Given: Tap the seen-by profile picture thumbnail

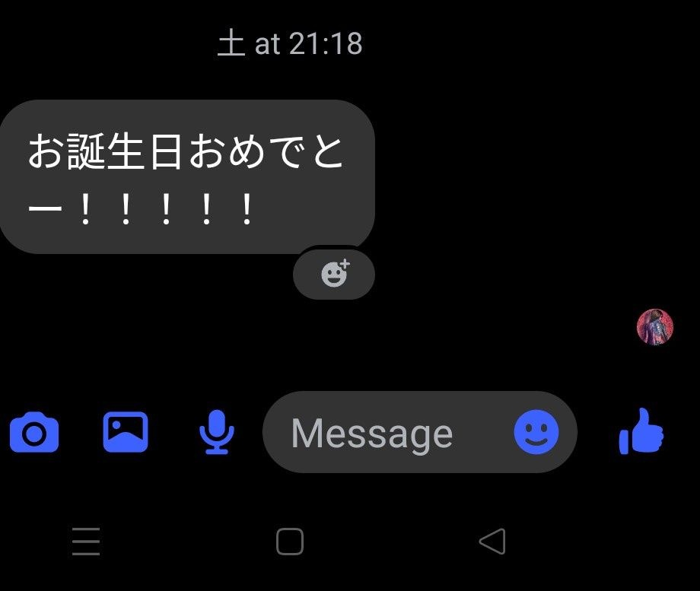Looking at the screenshot, I should pos(655,327).
